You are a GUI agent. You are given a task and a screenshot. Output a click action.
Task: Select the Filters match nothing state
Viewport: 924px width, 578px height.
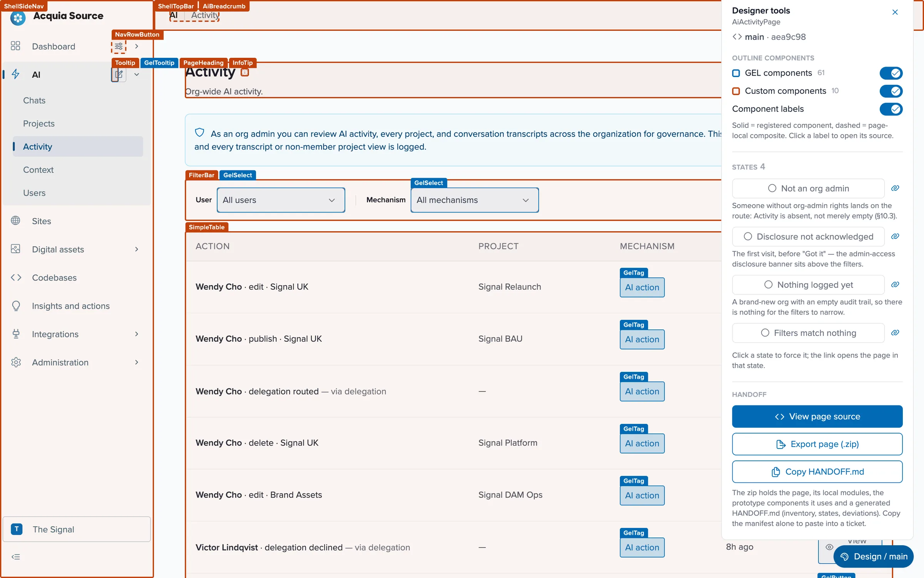click(x=808, y=333)
